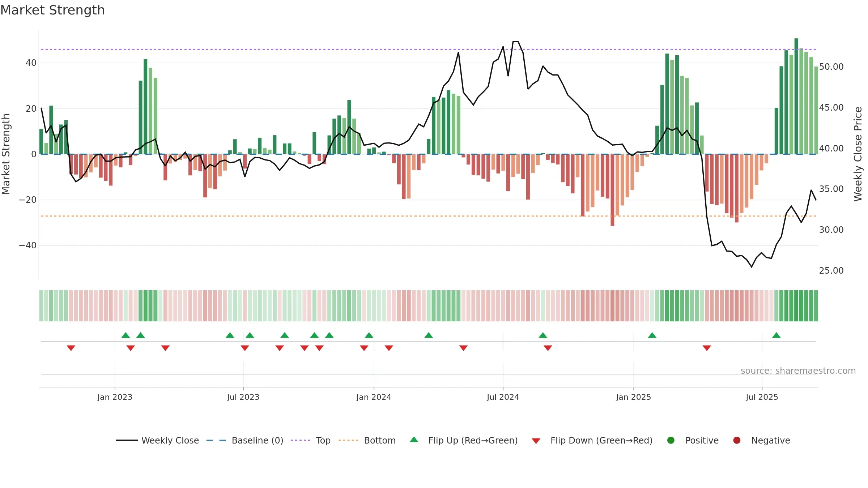
Task: Click the green Positive circle legend icon
Action: [x=671, y=440]
